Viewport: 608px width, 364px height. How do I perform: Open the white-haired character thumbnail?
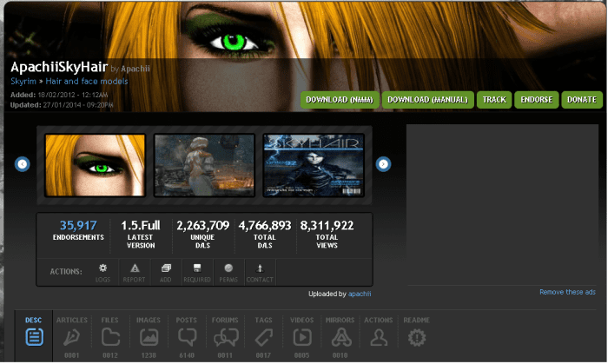[204, 165]
